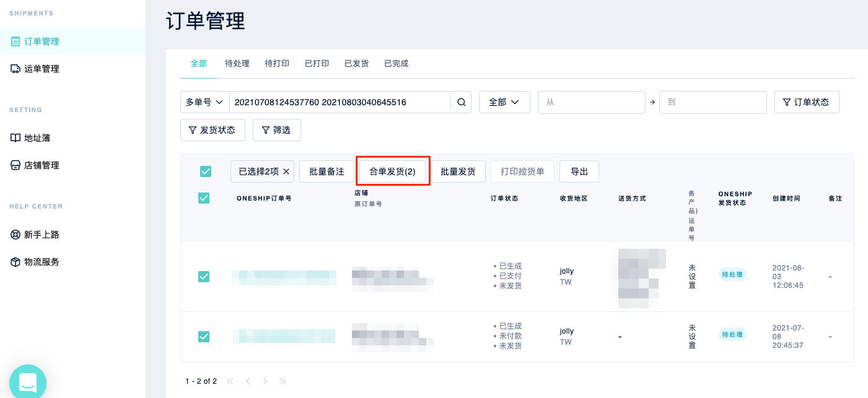The width and height of the screenshot is (868, 398).
Task: Click the 批量发货 button
Action: [x=458, y=171]
